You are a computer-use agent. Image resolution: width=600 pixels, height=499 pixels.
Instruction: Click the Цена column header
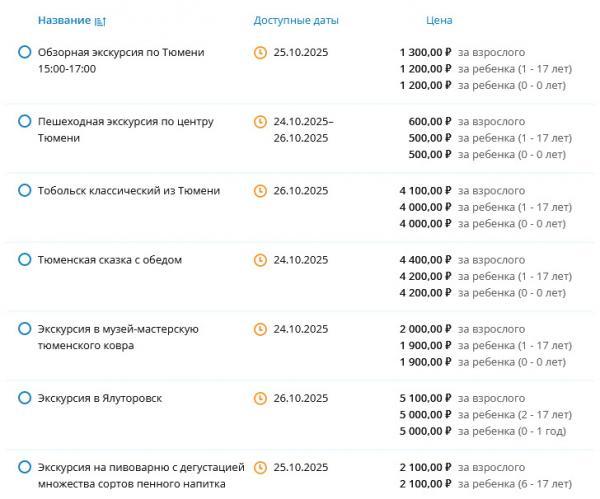click(439, 20)
